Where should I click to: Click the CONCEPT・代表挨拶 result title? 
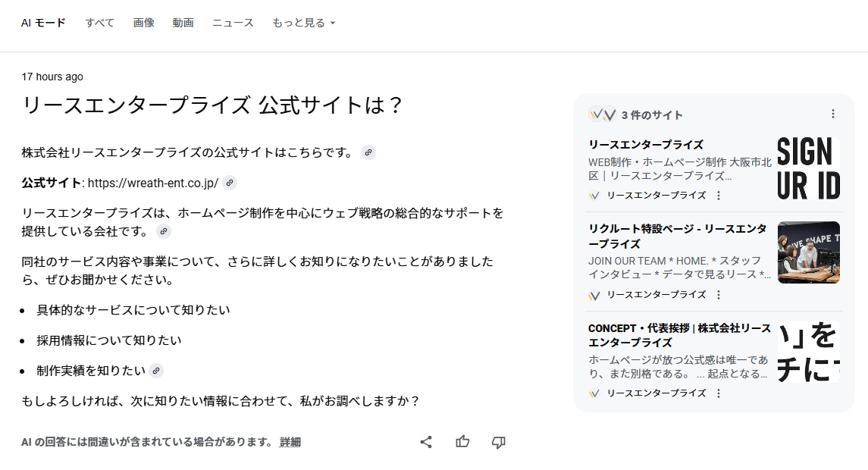click(679, 335)
